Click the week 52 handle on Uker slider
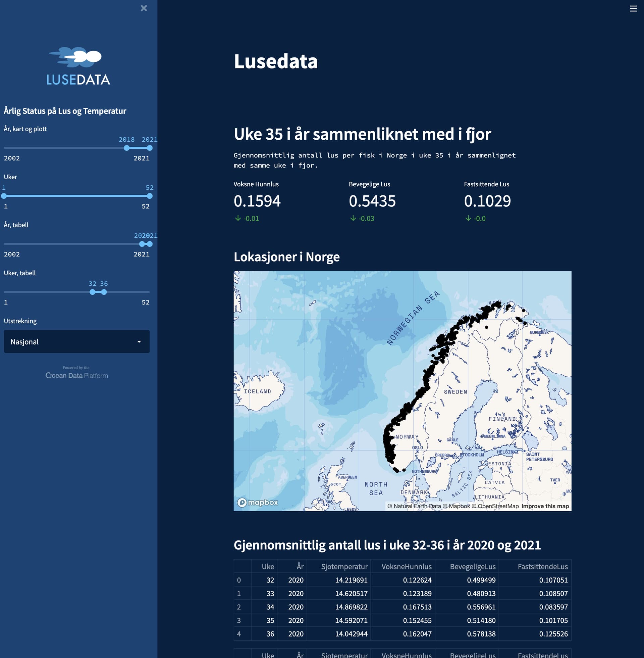The image size is (644, 658). pyautogui.click(x=150, y=196)
